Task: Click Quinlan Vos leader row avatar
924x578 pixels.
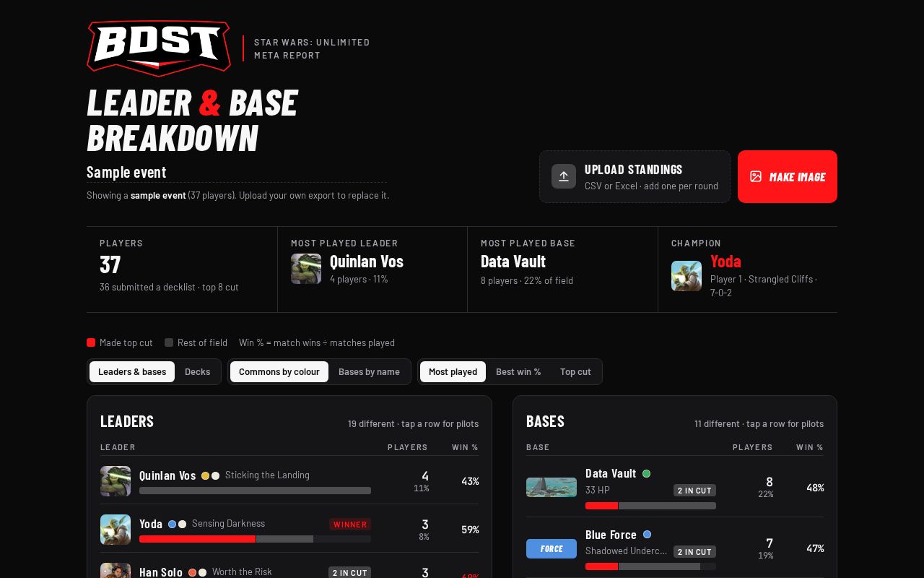Action: 115,481
